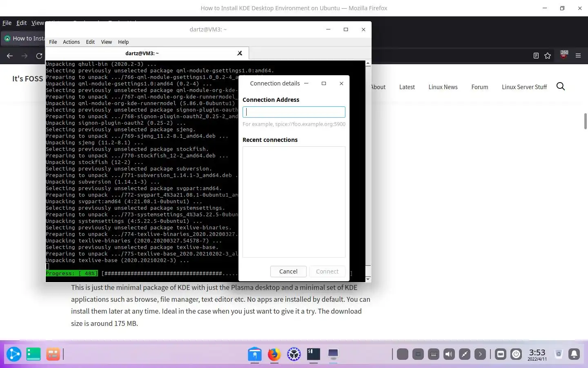Open Latest link on It's FOSS
The width and height of the screenshot is (588, 368).
[407, 87]
